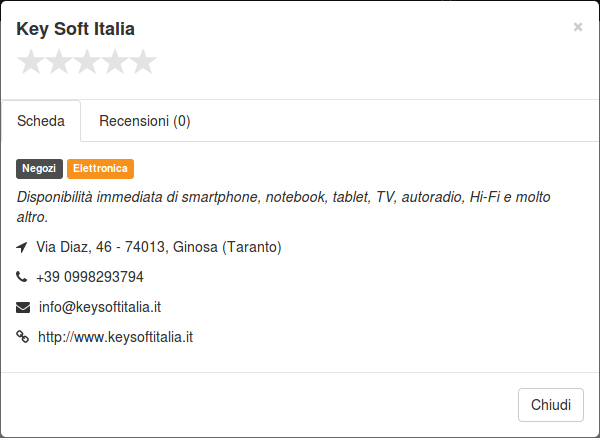Click the envelope email icon
Screen dimensions: 600x438
[23, 307]
